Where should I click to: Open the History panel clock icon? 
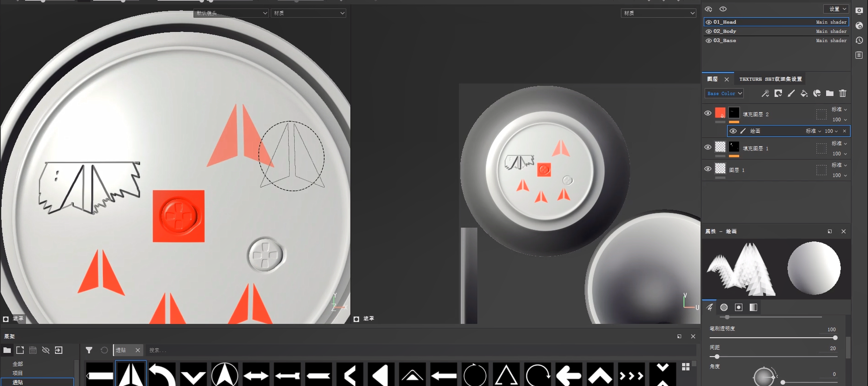[x=859, y=40]
